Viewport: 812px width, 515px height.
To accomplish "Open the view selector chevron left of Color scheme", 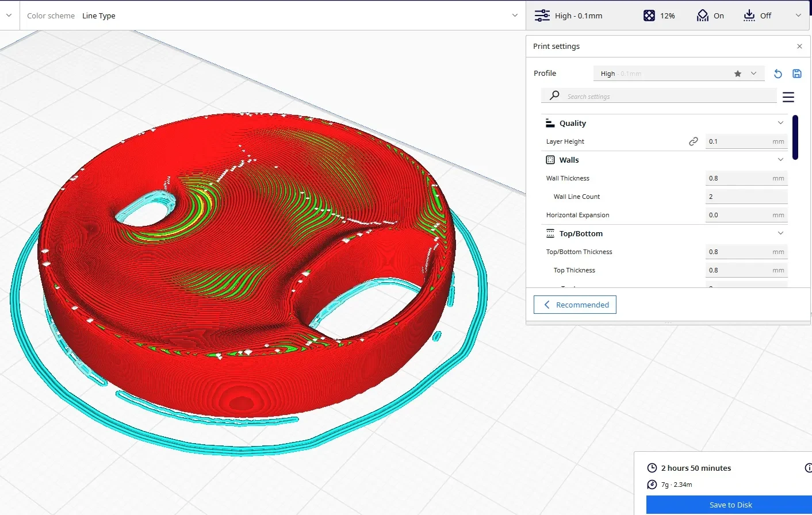I will click(9, 16).
